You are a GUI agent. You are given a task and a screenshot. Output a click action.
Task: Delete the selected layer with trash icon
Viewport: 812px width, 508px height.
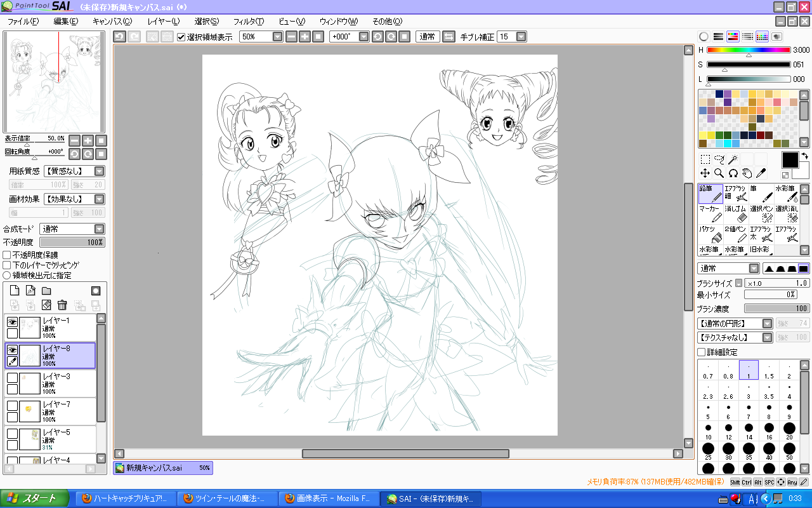(x=62, y=305)
